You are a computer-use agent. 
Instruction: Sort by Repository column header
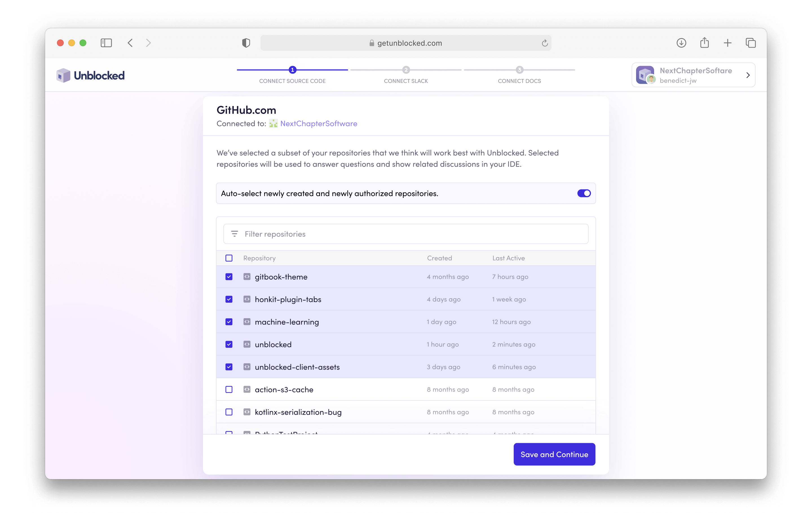259,258
